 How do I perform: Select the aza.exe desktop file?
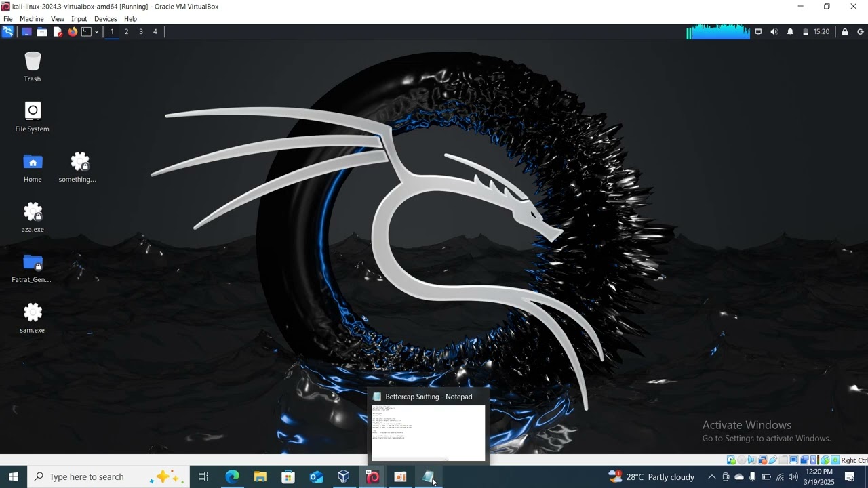point(33,217)
